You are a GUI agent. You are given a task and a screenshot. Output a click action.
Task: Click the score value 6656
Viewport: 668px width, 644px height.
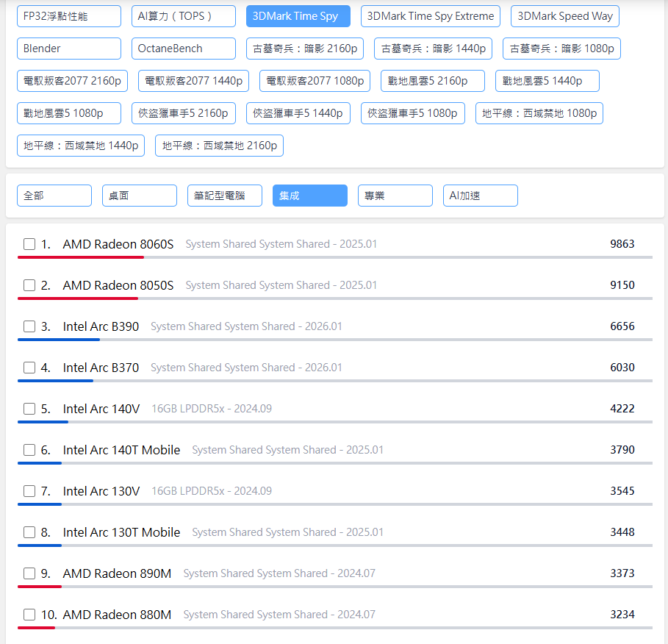622,326
